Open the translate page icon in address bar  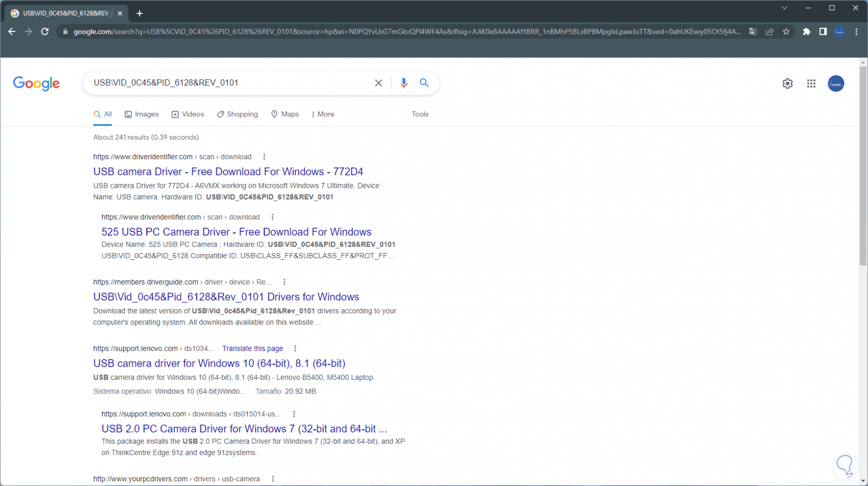coord(753,32)
